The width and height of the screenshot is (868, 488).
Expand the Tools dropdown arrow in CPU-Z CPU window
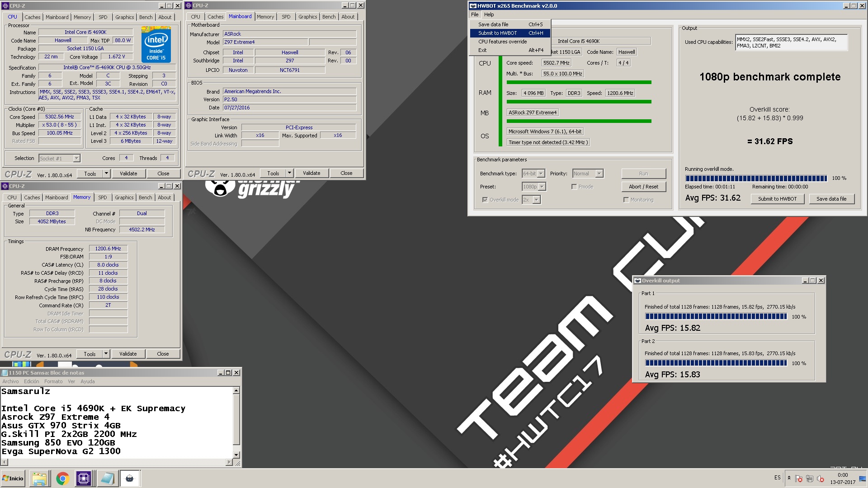coord(107,174)
